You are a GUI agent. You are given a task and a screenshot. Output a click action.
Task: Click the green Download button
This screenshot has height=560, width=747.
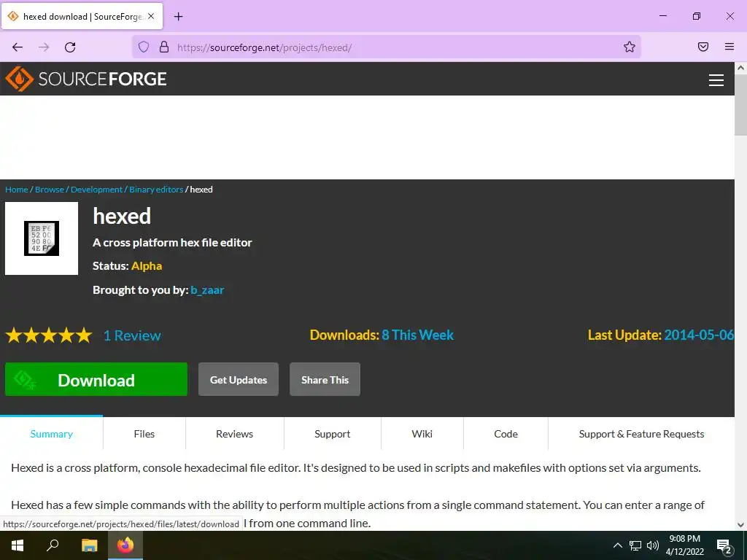96,379
